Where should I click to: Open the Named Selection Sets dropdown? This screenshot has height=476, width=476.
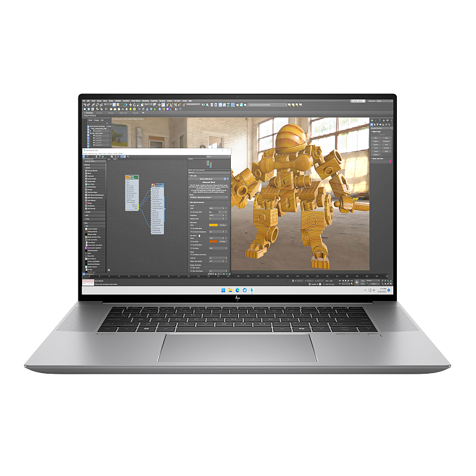193,104
